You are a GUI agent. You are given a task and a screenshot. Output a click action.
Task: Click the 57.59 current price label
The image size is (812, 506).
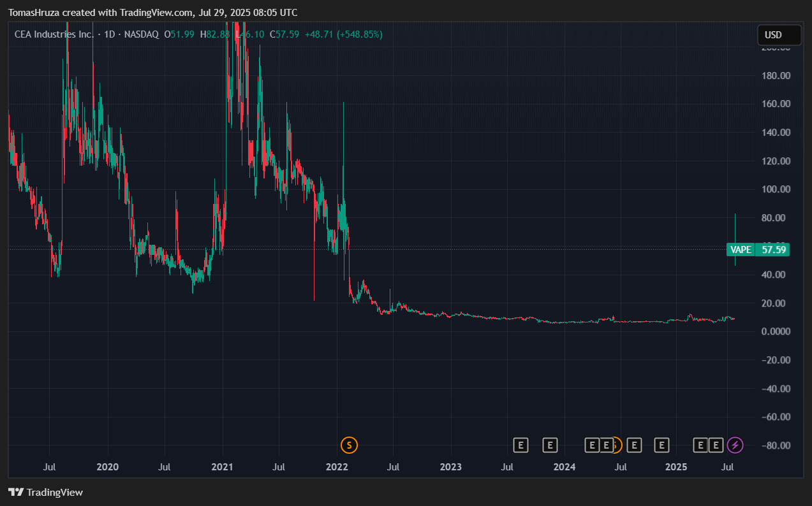coord(773,250)
